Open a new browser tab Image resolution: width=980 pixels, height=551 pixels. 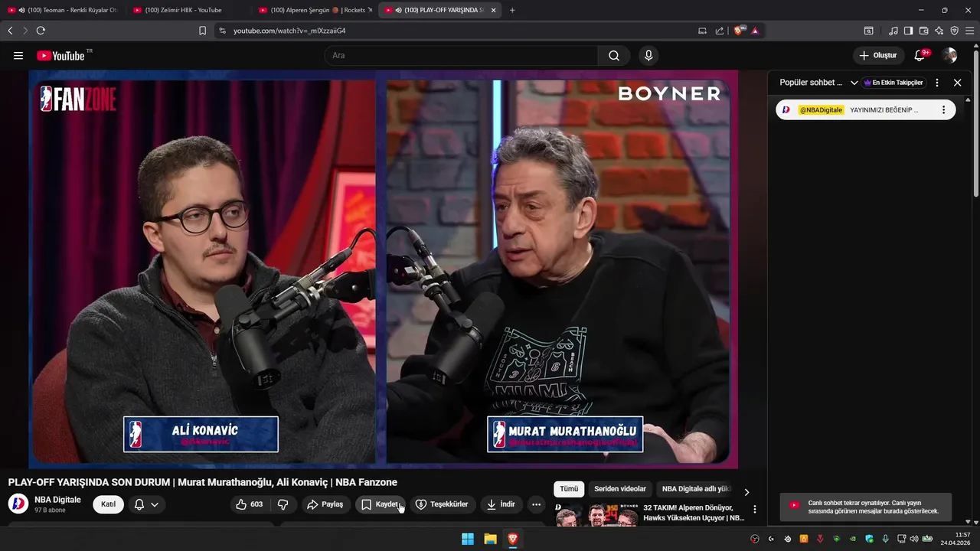(512, 10)
